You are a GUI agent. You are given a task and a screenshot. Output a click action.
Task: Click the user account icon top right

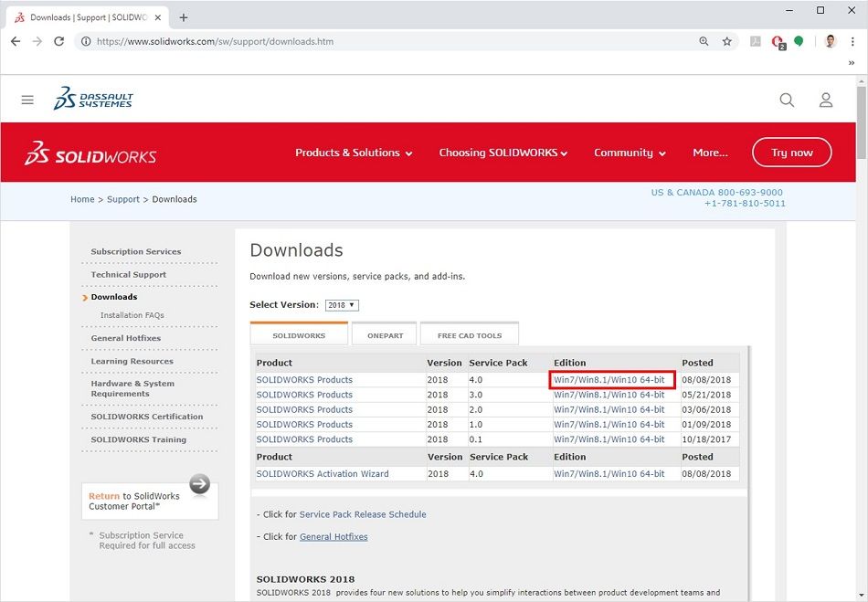(825, 100)
